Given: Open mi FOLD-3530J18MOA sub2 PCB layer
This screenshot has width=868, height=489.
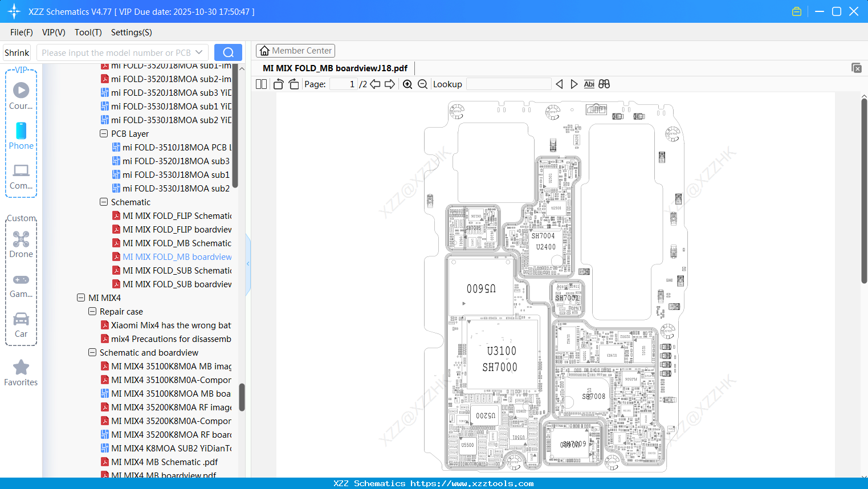Looking at the screenshot, I should (x=171, y=188).
